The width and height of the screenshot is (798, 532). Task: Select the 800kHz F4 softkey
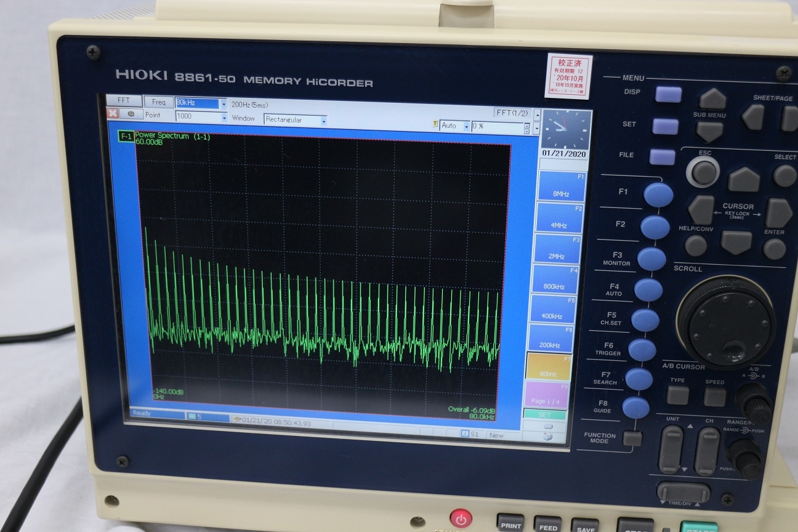pyautogui.click(x=554, y=279)
